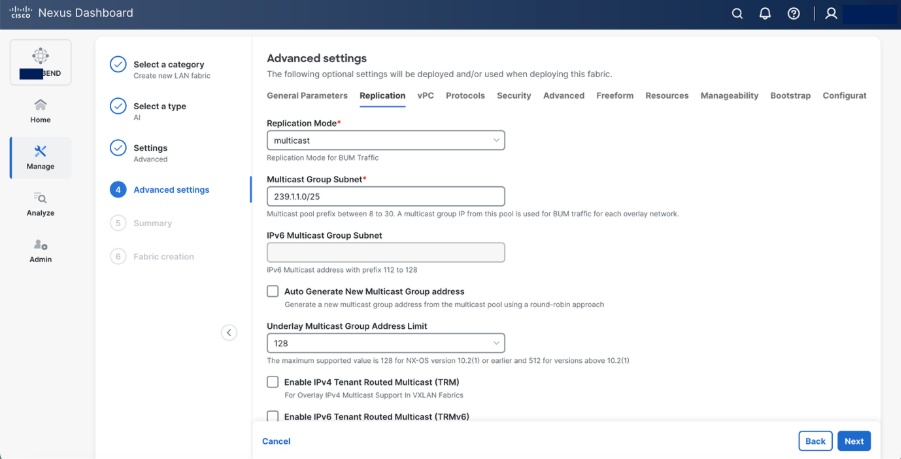Switch to the vPC tab

425,96
